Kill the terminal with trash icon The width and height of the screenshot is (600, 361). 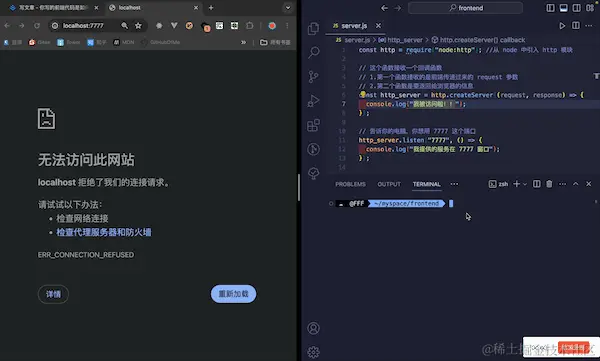[x=549, y=184]
